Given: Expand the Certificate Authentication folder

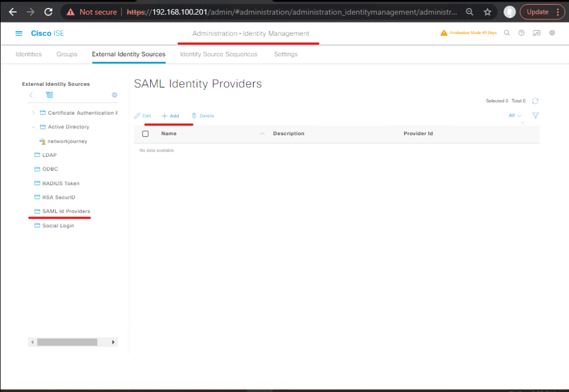Looking at the screenshot, I should pos(34,113).
